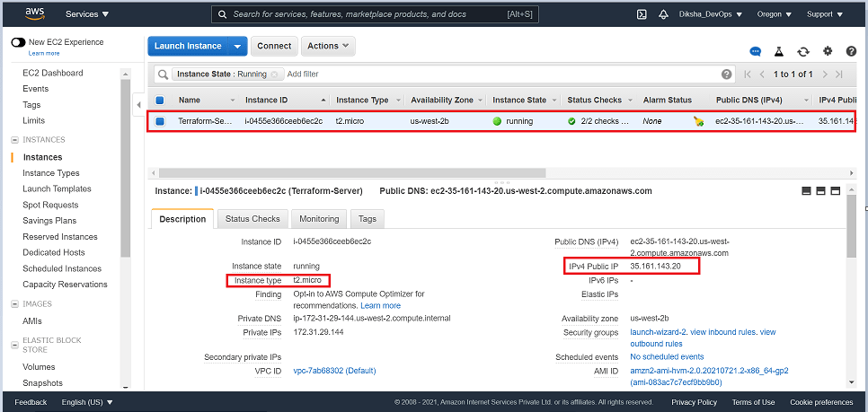868x412 pixels.
Task: Collapse the IMAGES sidebar section
Action: point(15,304)
